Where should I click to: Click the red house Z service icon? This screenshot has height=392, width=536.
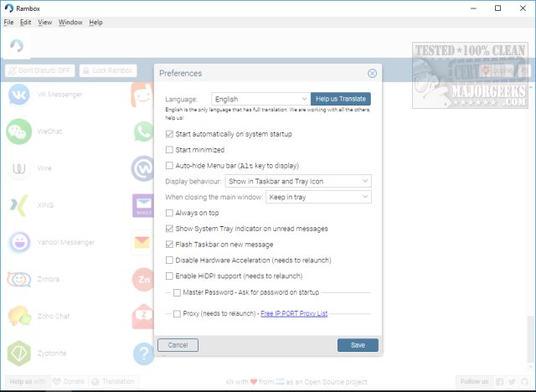tap(143, 316)
